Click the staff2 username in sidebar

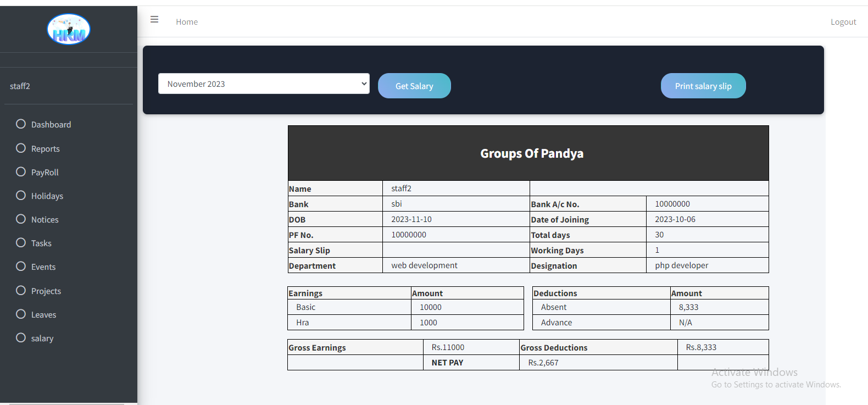(20, 86)
